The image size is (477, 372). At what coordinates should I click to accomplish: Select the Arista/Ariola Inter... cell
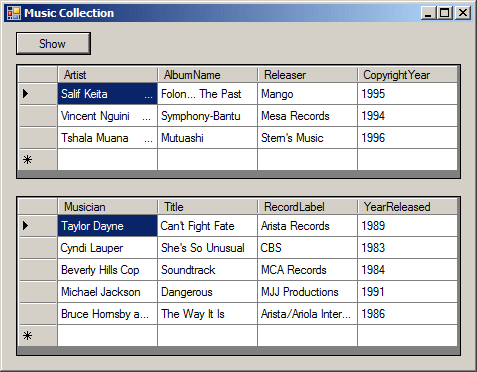(x=307, y=314)
